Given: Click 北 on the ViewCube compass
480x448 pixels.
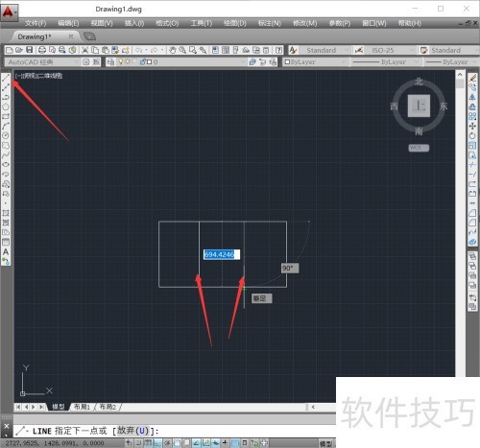Looking at the screenshot, I should 419,82.
